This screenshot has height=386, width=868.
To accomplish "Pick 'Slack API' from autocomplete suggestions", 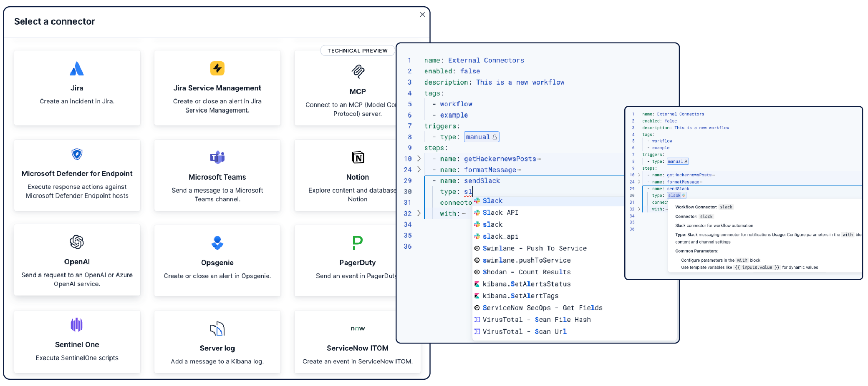I will [500, 213].
